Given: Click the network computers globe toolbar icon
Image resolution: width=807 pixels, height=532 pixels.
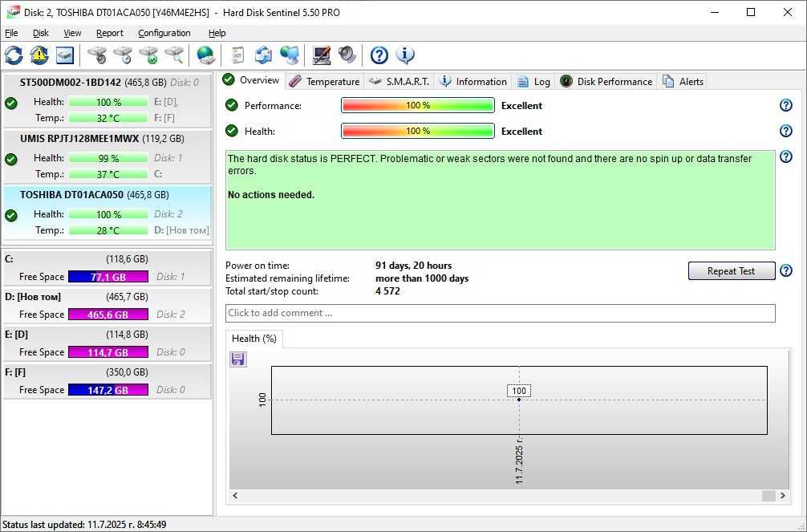Looking at the screenshot, I should point(290,55).
